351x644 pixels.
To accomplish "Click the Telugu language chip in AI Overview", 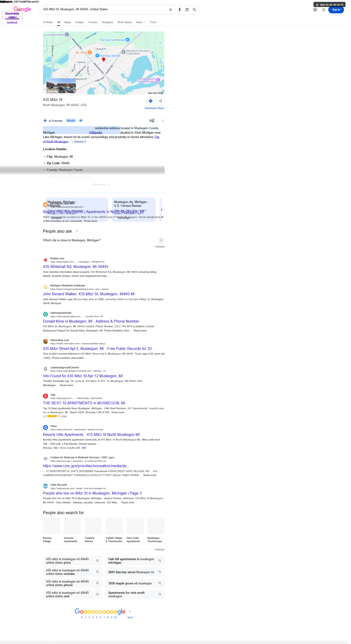I will [x=71, y=121].
